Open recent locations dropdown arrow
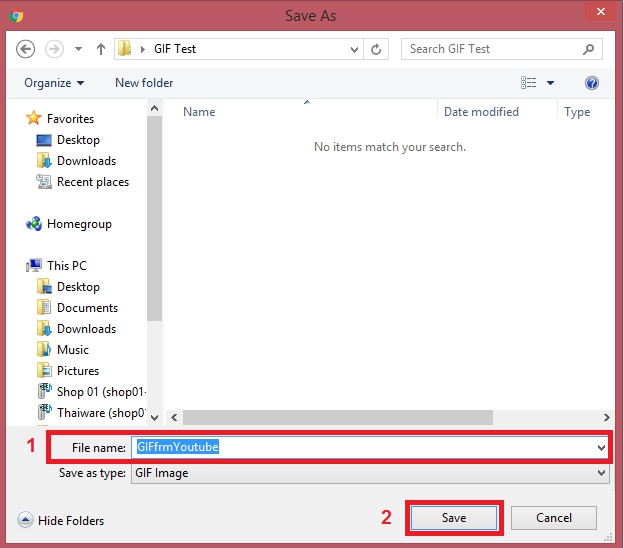Screen dimensions: 624x548 click(78, 49)
